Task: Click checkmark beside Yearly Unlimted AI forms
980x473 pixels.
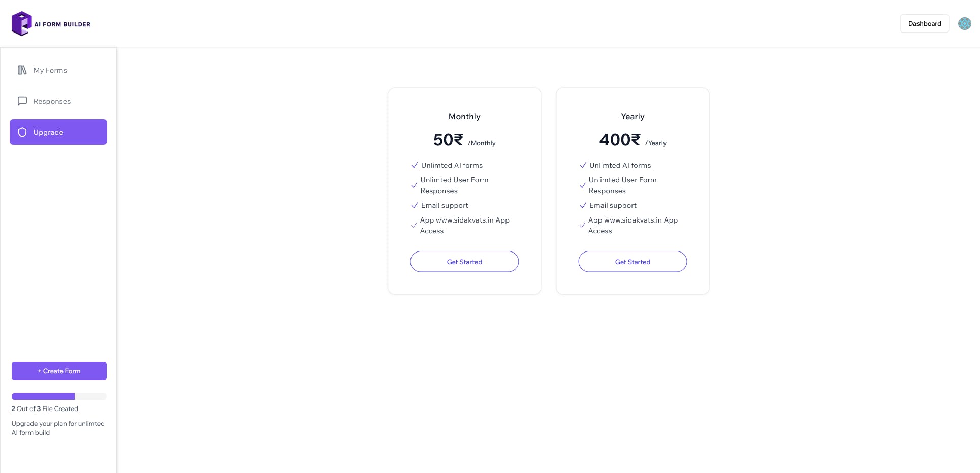Action: pos(583,165)
